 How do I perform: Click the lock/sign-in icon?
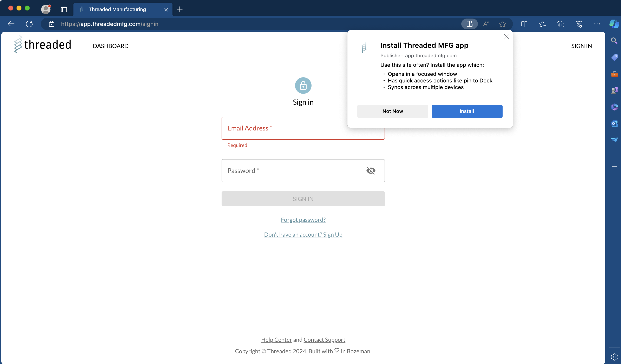click(x=303, y=85)
